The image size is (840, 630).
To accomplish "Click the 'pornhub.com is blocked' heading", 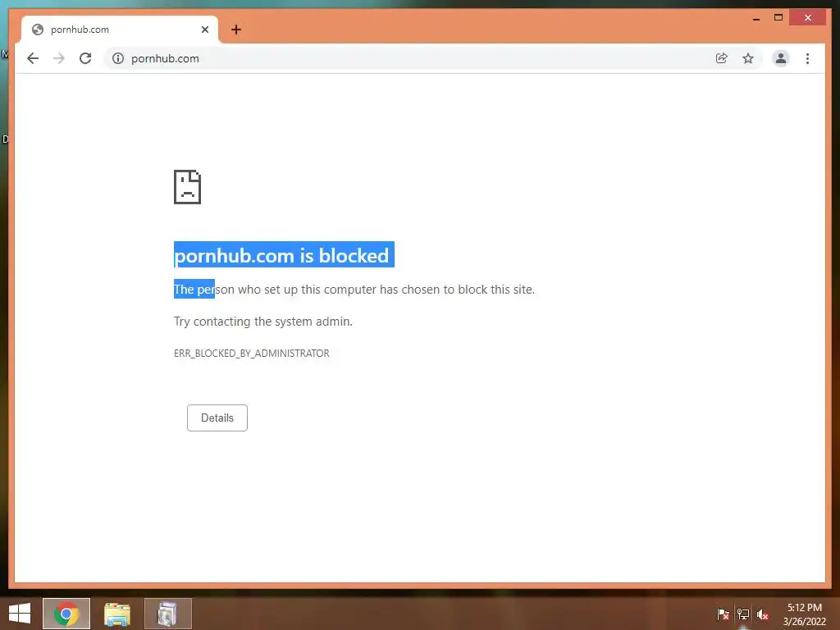I will tap(282, 256).
